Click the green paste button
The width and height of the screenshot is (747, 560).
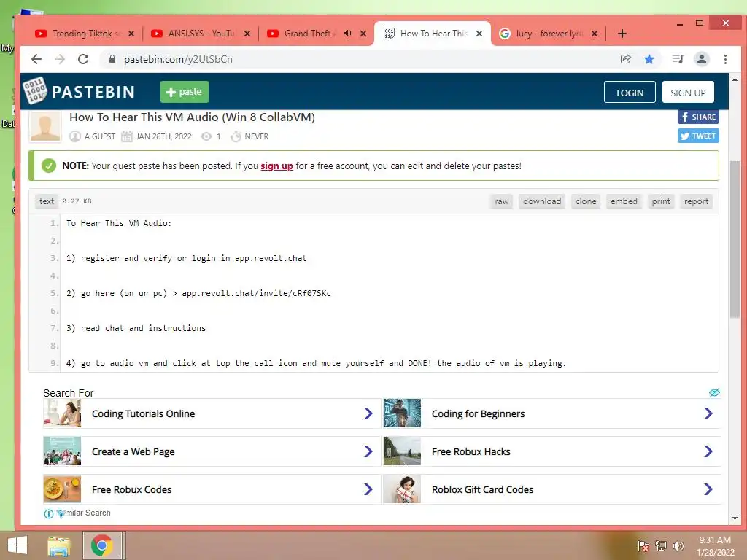[x=185, y=91]
